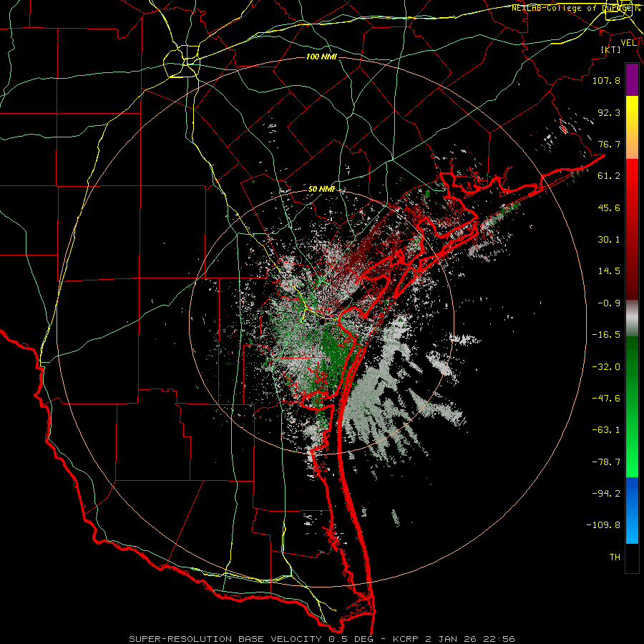Click the VEL legend title
The width and height of the screenshot is (644, 644).
pos(628,43)
